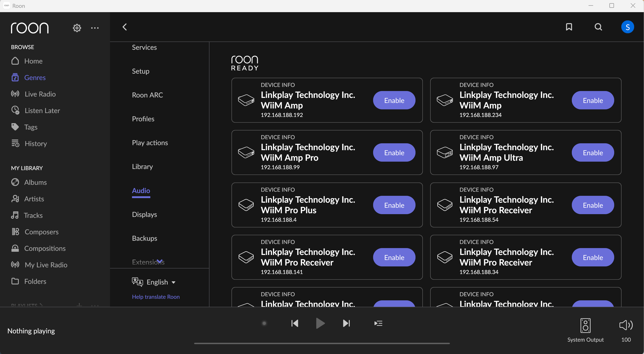Click the track seek bar
This screenshot has width=644, height=354.
[322, 343]
